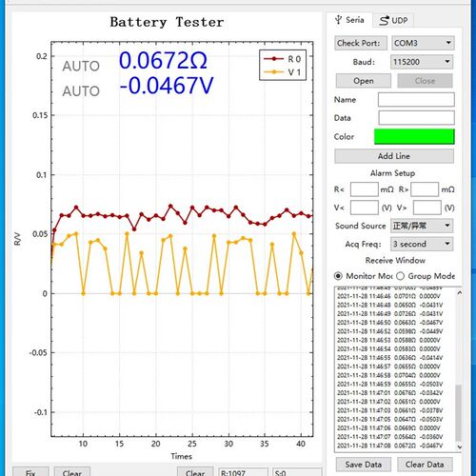The width and height of the screenshot is (476, 476).
Task: Select the log row at 11:46:59
Action: coord(389,384)
